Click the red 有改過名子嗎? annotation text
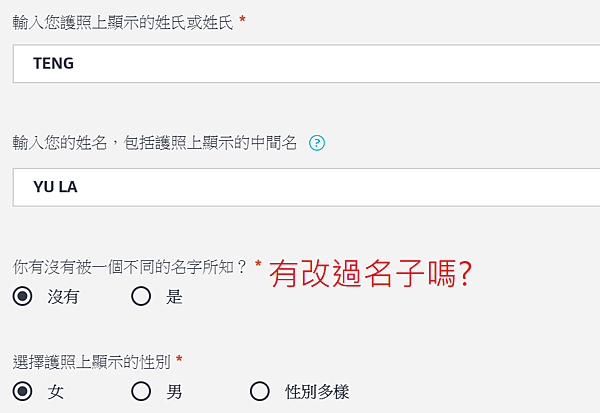The width and height of the screenshot is (600, 413). point(371,273)
